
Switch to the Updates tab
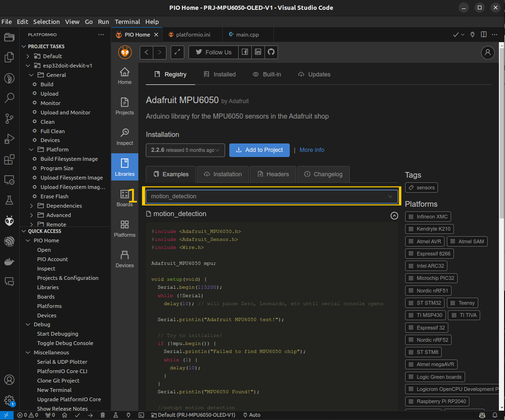(x=314, y=75)
